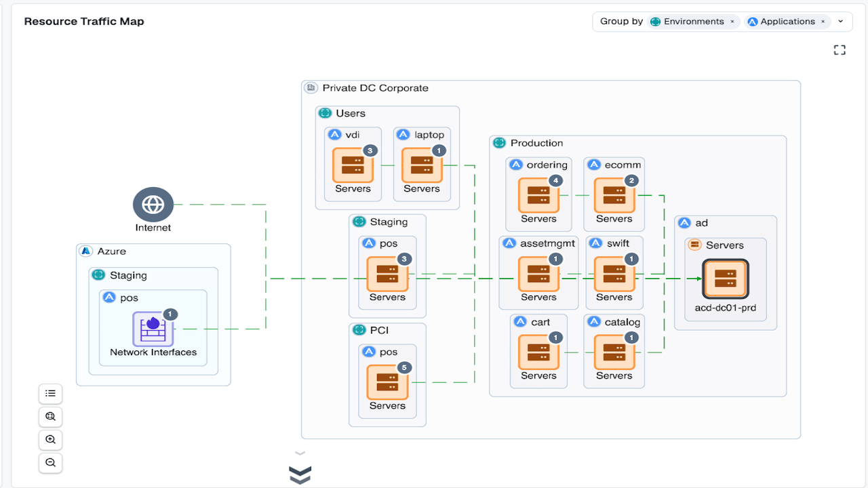Select the Staging pos Servers icon in Private DC
The image size is (868, 488).
(x=387, y=274)
